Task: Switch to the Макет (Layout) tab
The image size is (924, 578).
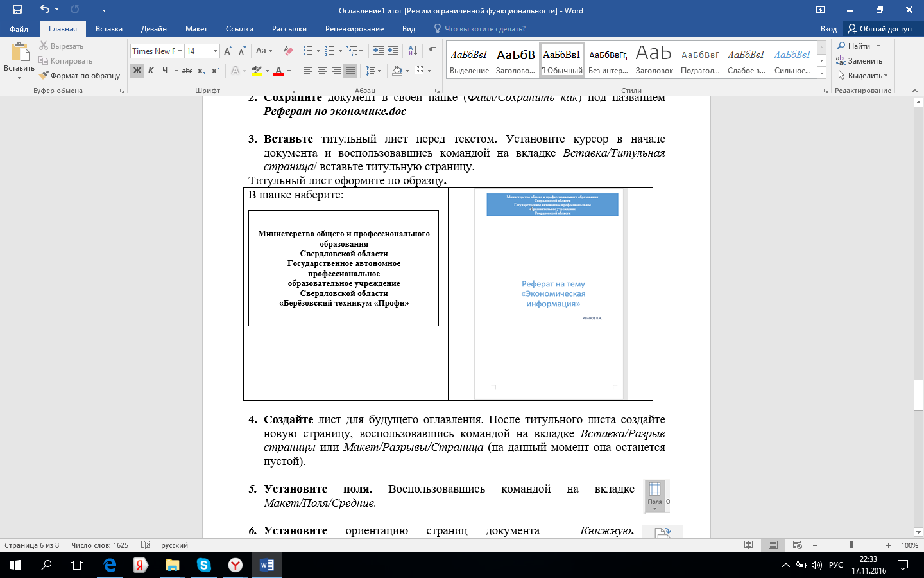Action: click(196, 29)
